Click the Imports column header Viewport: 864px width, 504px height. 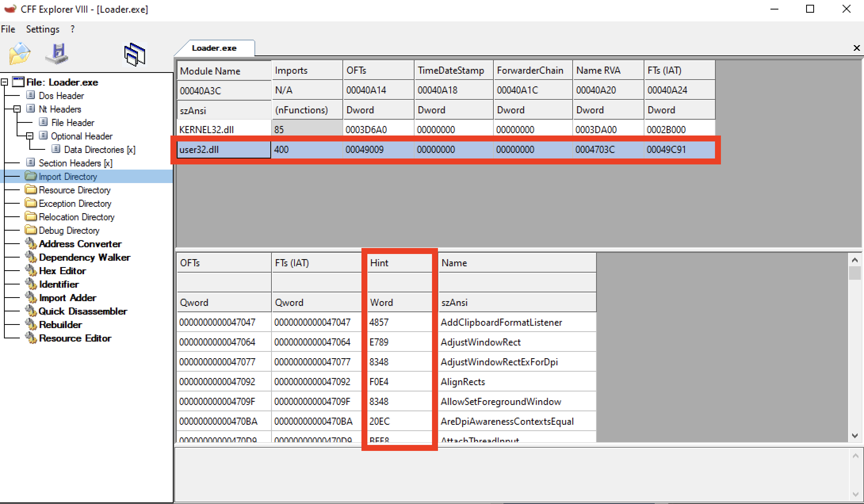point(307,71)
